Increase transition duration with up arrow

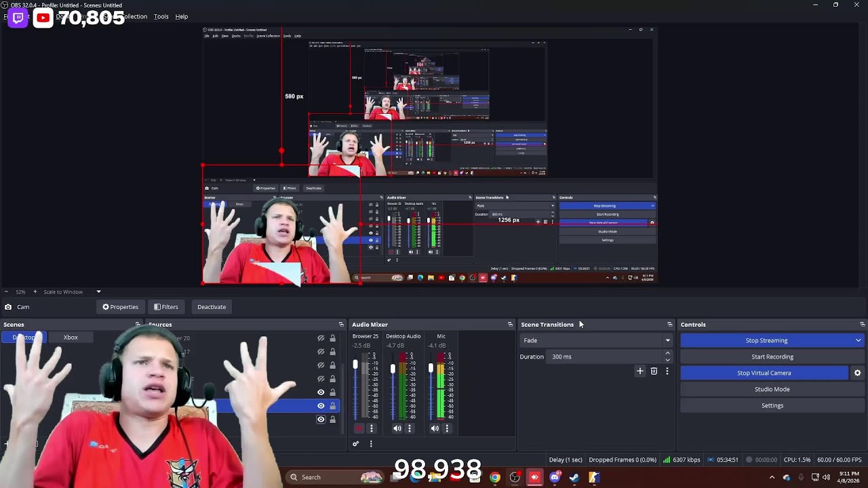point(667,353)
